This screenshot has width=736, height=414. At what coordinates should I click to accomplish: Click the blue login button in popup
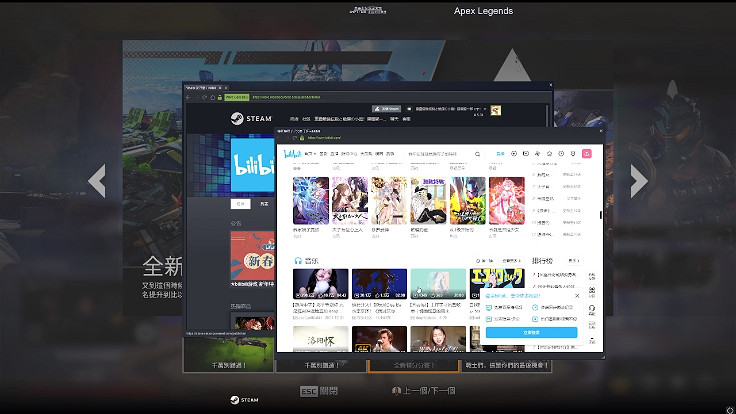pos(530,332)
